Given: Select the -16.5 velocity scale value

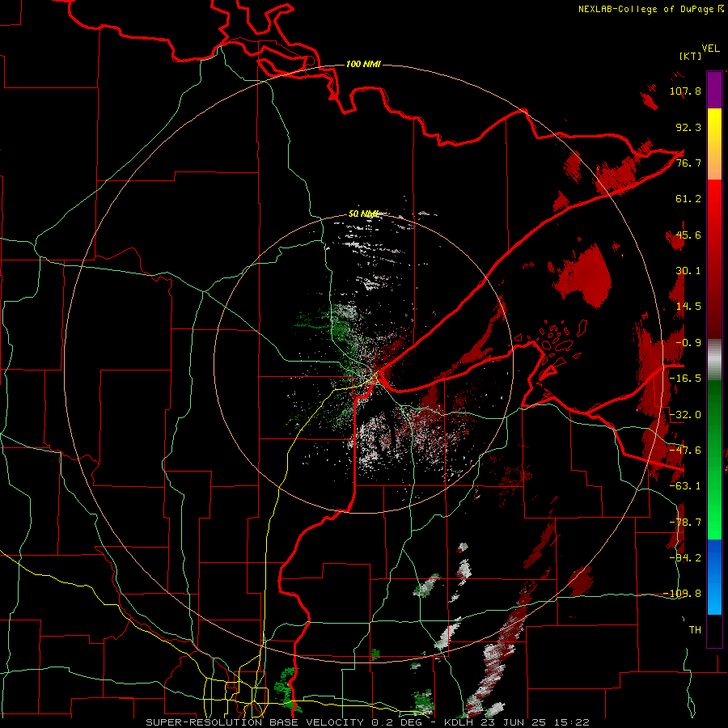Looking at the screenshot, I should click(685, 379).
